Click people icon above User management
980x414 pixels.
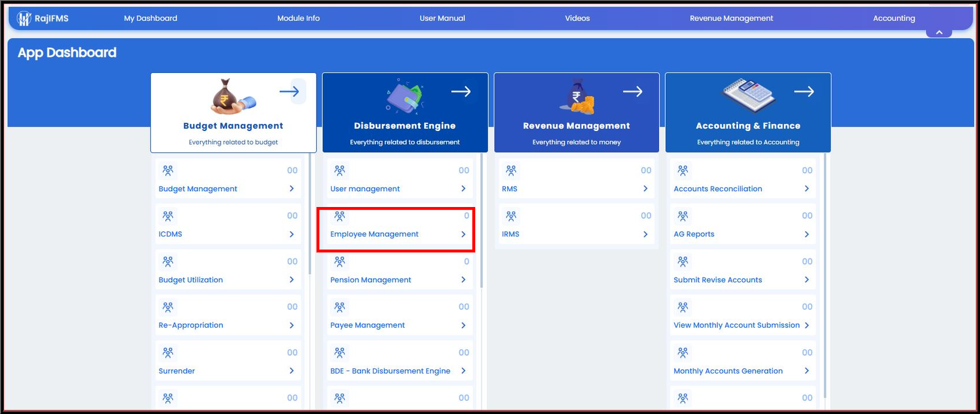click(340, 170)
